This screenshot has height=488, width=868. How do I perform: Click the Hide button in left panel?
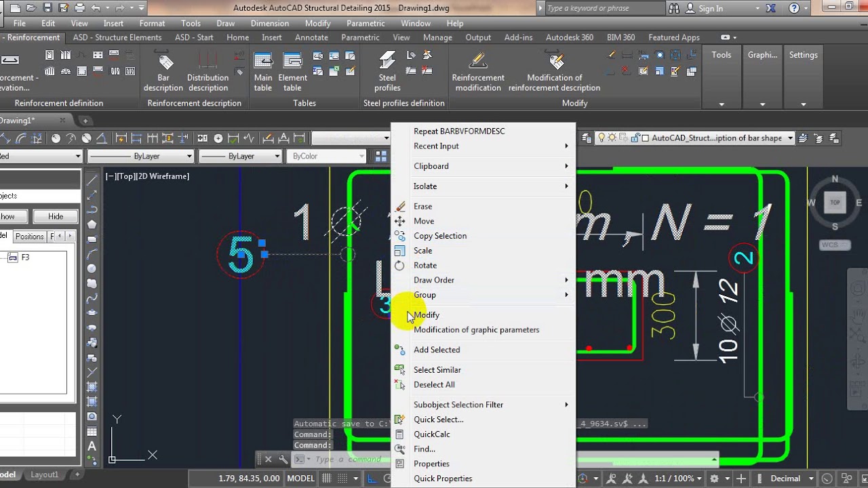click(56, 217)
